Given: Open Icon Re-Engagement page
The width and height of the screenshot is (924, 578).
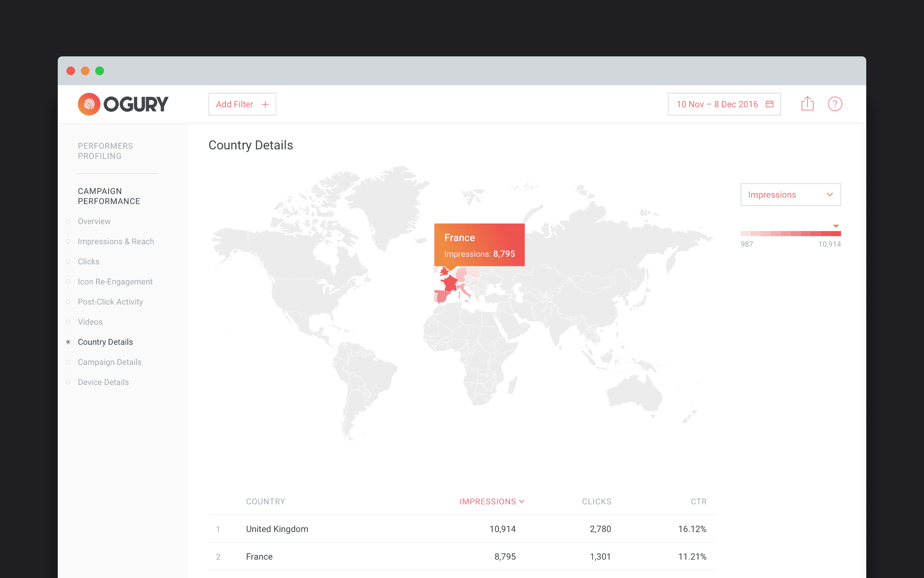Looking at the screenshot, I should click(115, 282).
